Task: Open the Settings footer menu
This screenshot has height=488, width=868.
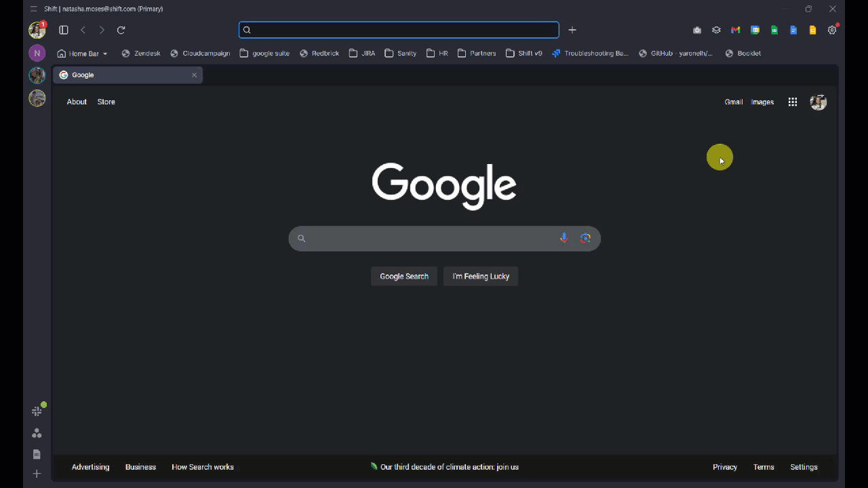Action: (804, 467)
